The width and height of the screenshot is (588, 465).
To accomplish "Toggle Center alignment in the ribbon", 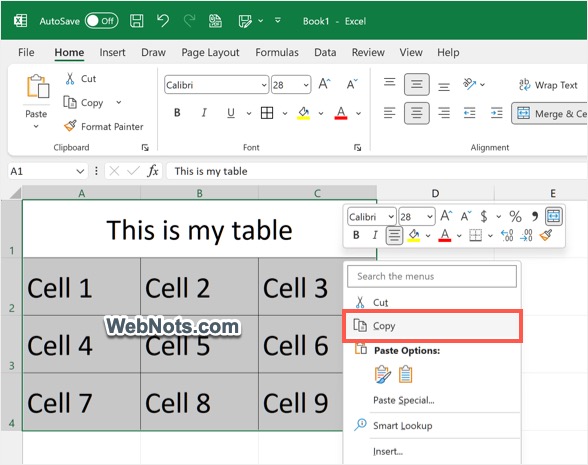I will [417, 113].
